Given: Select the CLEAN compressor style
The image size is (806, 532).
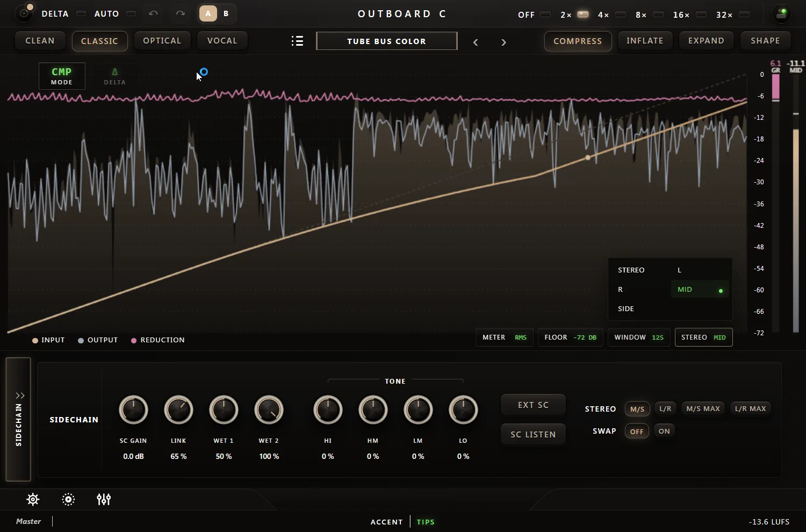Looking at the screenshot, I should pos(40,41).
